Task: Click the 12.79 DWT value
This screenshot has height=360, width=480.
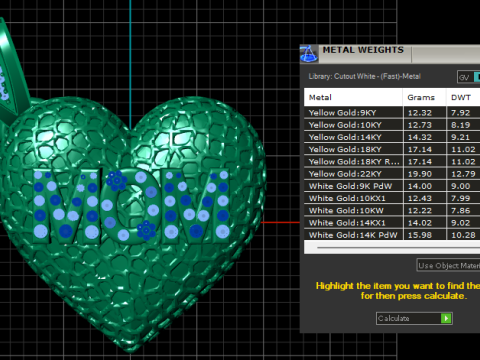Action: click(x=463, y=174)
